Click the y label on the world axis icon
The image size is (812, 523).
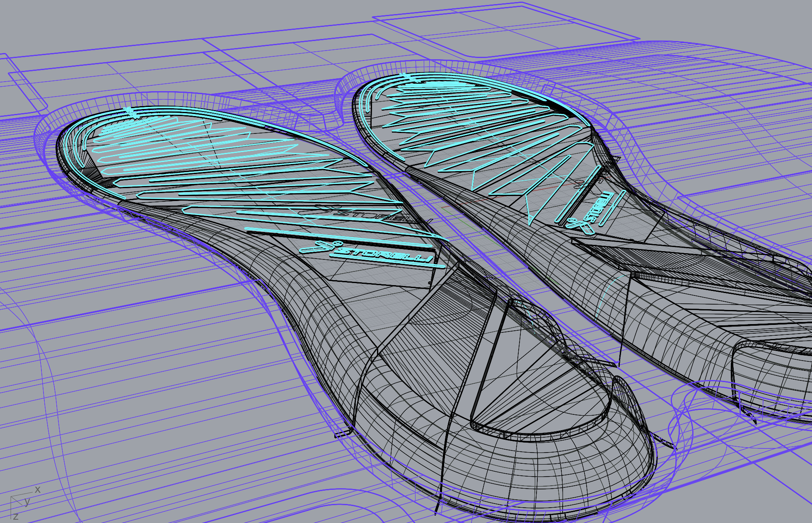point(27,502)
